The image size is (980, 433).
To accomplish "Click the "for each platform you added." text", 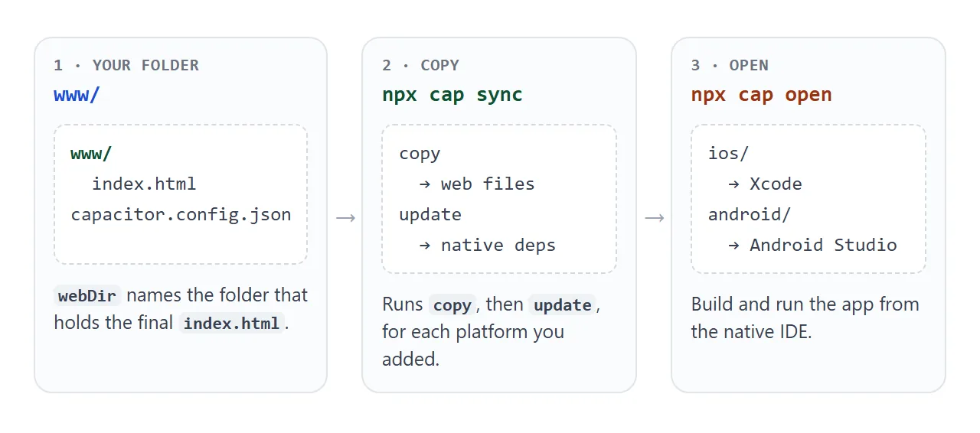I will [473, 346].
